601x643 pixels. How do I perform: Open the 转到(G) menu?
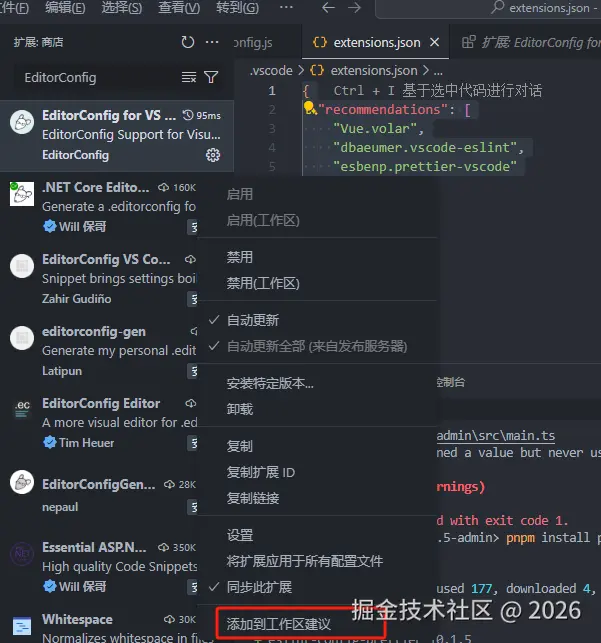tap(237, 7)
